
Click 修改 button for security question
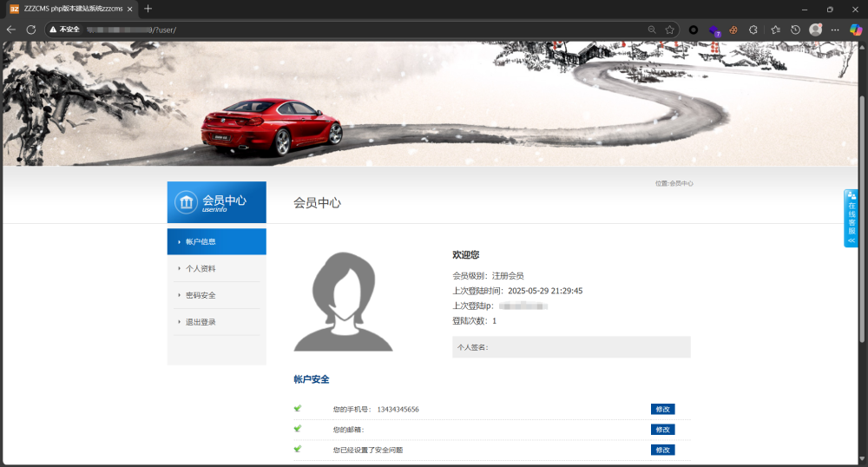tap(662, 450)
